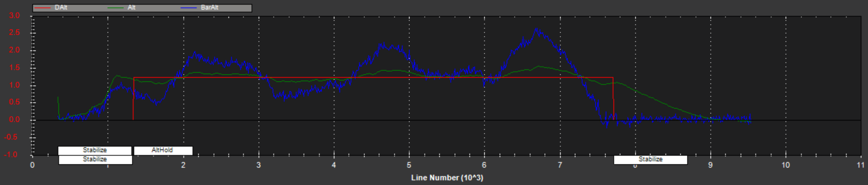The height and width of the screenshot is (185, 868).
Task: Select the AltHold flight mode label
Action: coord(163,150)
